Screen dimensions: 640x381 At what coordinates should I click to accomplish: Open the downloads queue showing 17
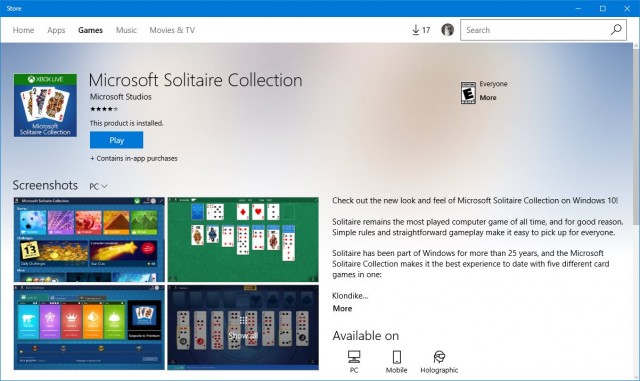click(x=421, y=30)
